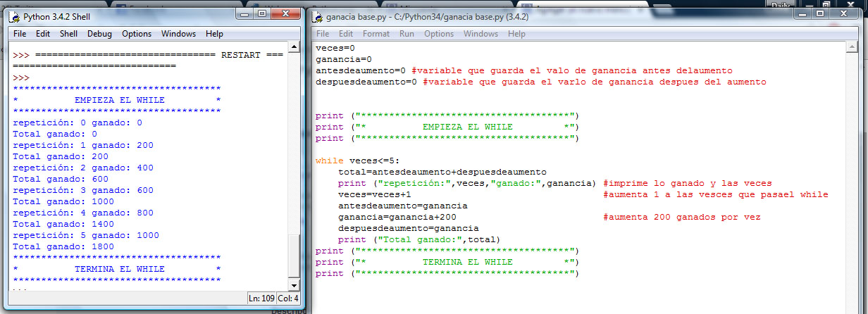Click code line 'veces=veces+1'
Screen dimensions: 868x314
click(375, 194)
